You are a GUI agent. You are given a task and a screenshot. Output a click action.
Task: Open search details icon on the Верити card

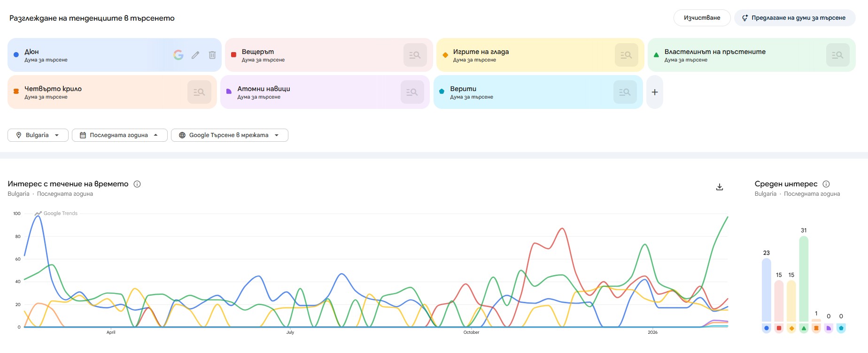point(625,92)
